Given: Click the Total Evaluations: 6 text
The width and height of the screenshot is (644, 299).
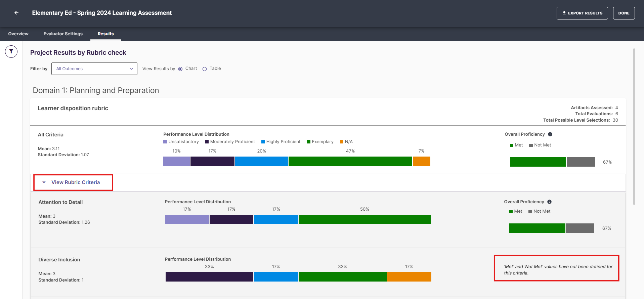Looking at the screenshot, I should point(597,114).
